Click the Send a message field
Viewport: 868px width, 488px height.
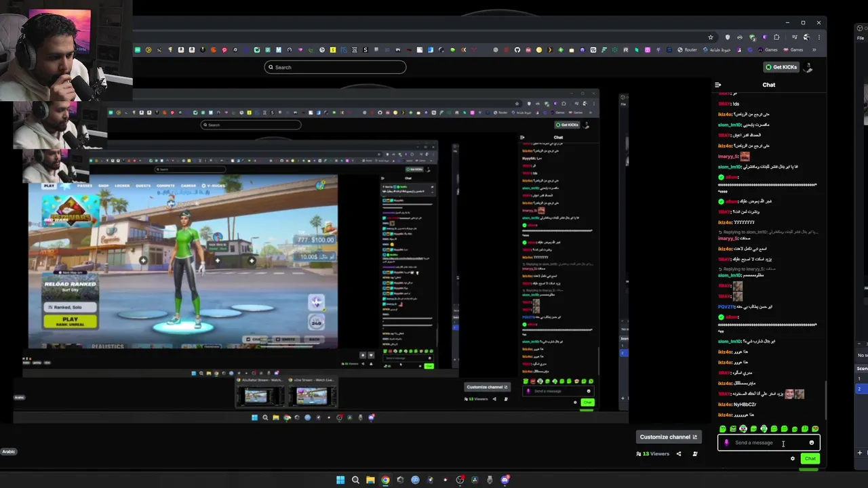click(x=769, y=443)
